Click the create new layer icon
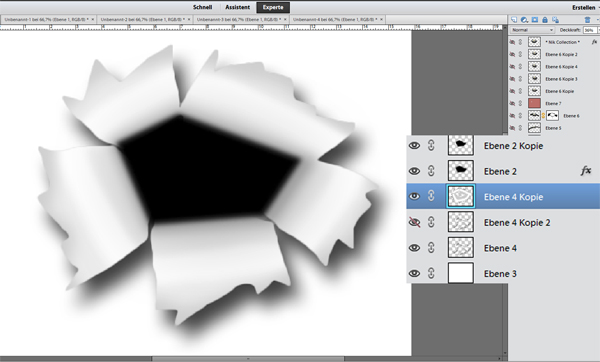The height and width of the screenshot is (362, 600). (x=514, y=20)
